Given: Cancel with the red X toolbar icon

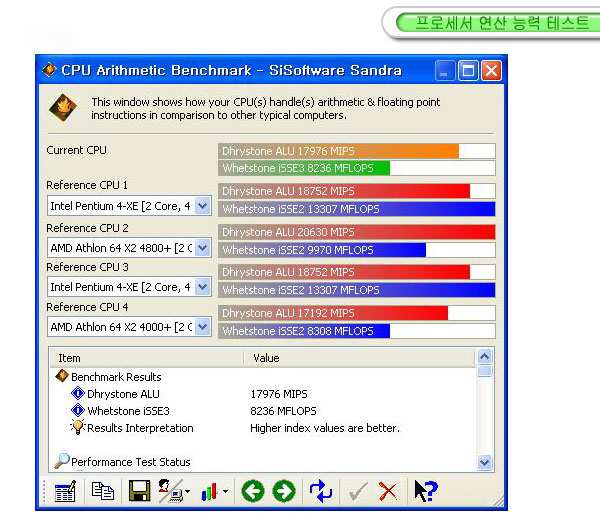Looking at the screenshot, I should click(388, 491).
